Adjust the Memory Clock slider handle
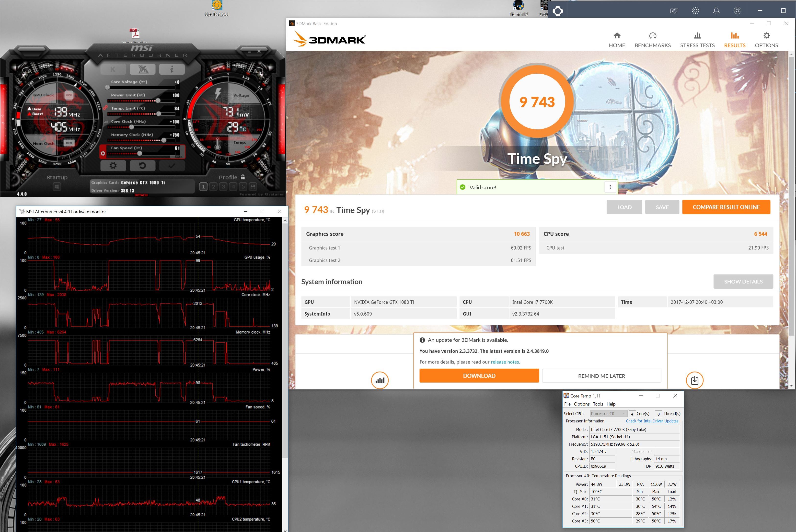Viewport: 796px width, 532px height. click(x=164, y=140)
